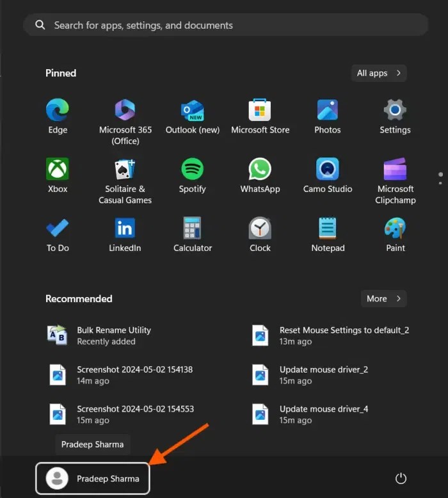
Task: Open the Edge browser app
Action: (58, 116)
